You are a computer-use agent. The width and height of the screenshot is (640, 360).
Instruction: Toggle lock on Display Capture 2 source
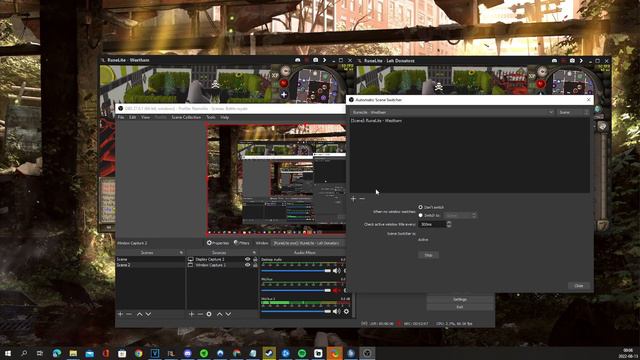(x=255, y=259)
